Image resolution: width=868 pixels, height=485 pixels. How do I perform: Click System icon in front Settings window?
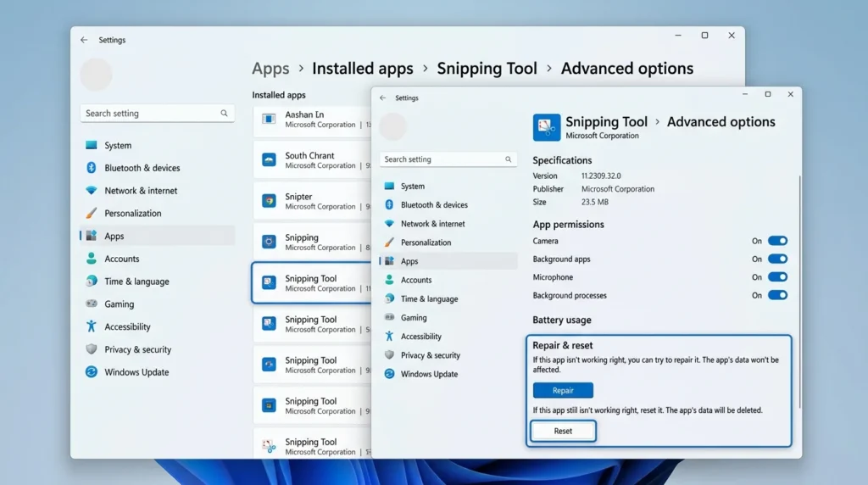(x=389, y=186)
